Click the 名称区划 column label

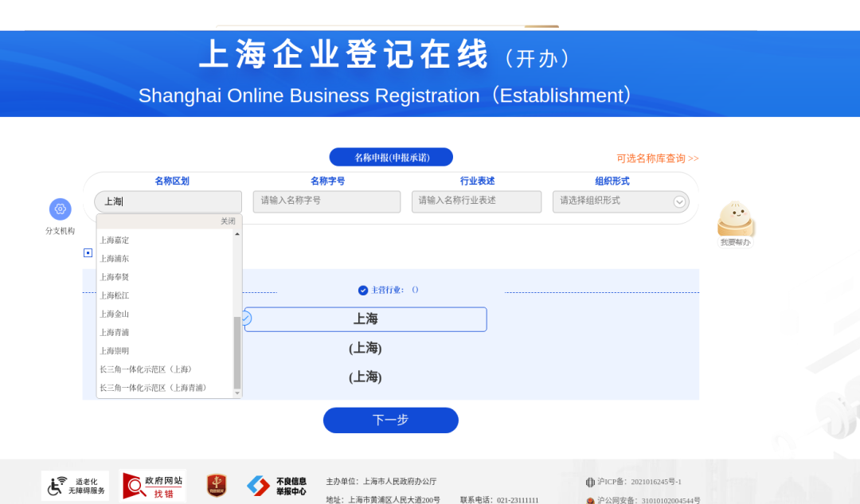point(172,181)
